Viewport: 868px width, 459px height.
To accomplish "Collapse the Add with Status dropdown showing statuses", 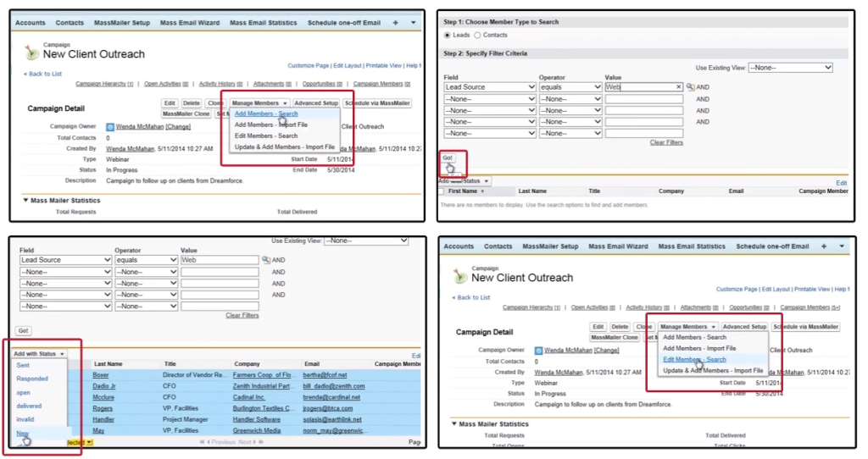I will point(39,353).
